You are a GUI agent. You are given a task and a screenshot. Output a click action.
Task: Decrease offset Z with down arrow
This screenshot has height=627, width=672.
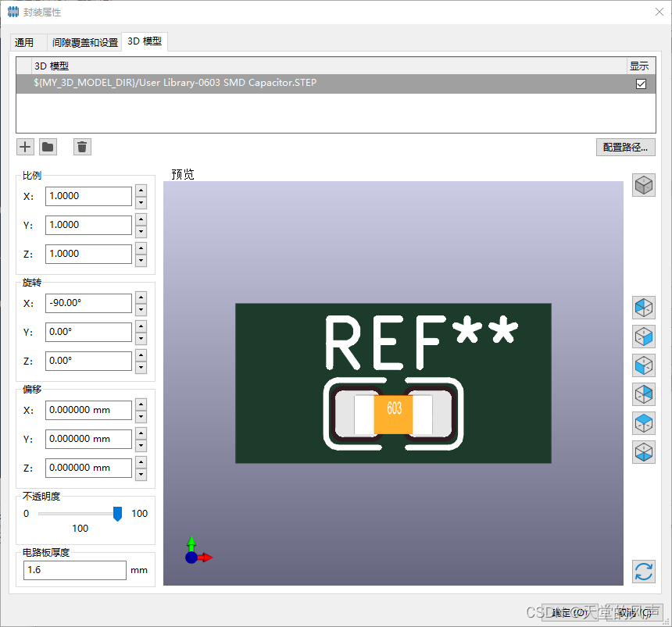(141, 475)
